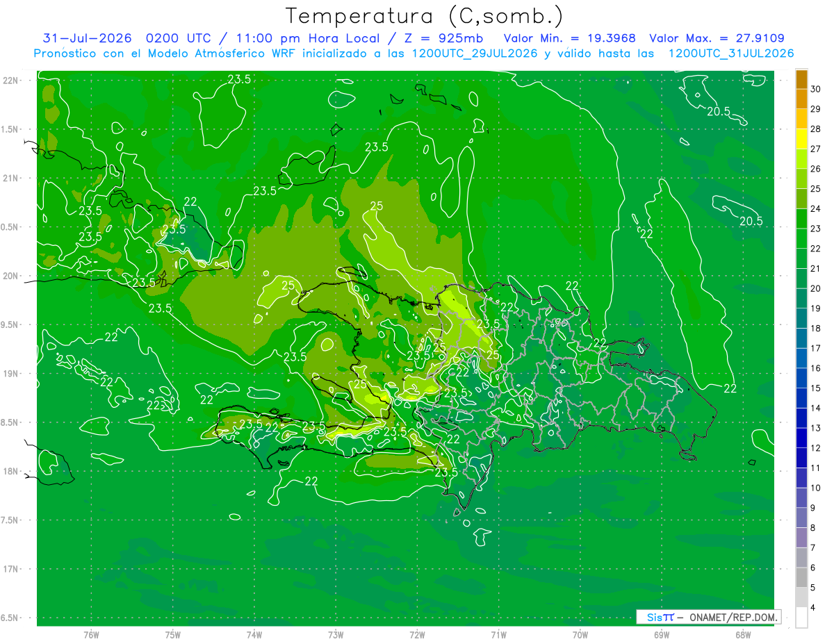The width and height of the screenshot is (834, 644).
Task: Click legend scale value "11"
Action: (816, 468)
